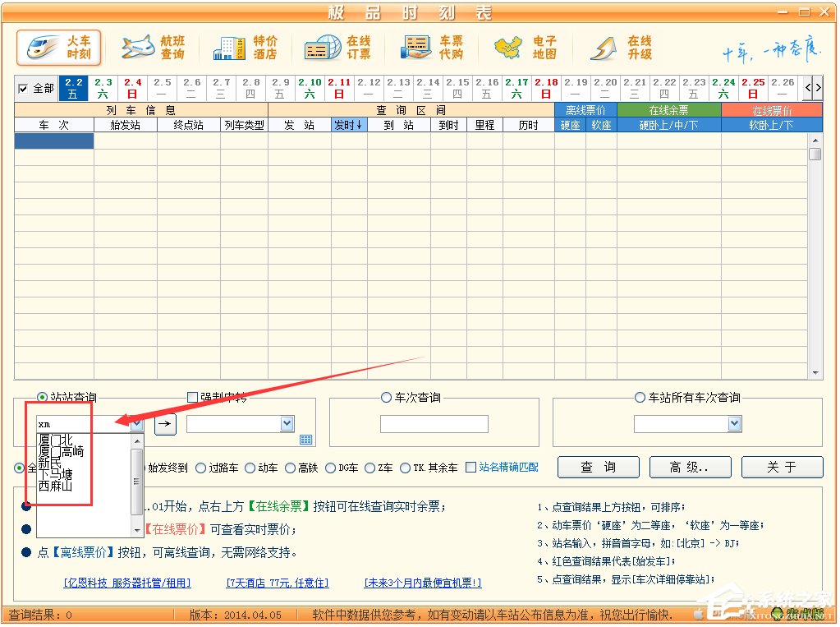This screenshot has height=627, width=840.
Task: Sort by the 终点站 terminal station column
Action: coord(189,125)
